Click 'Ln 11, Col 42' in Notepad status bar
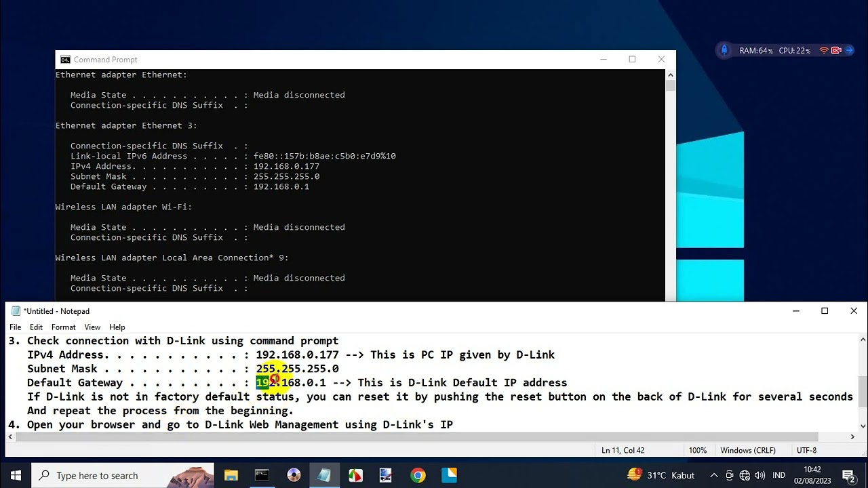Viewport: 868px width, 488px height. [623, 450]
